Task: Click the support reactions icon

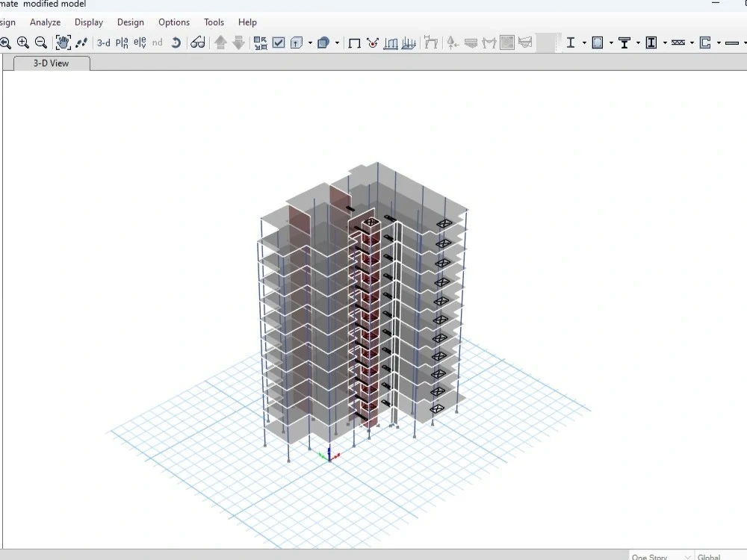Action: [453, 43]
